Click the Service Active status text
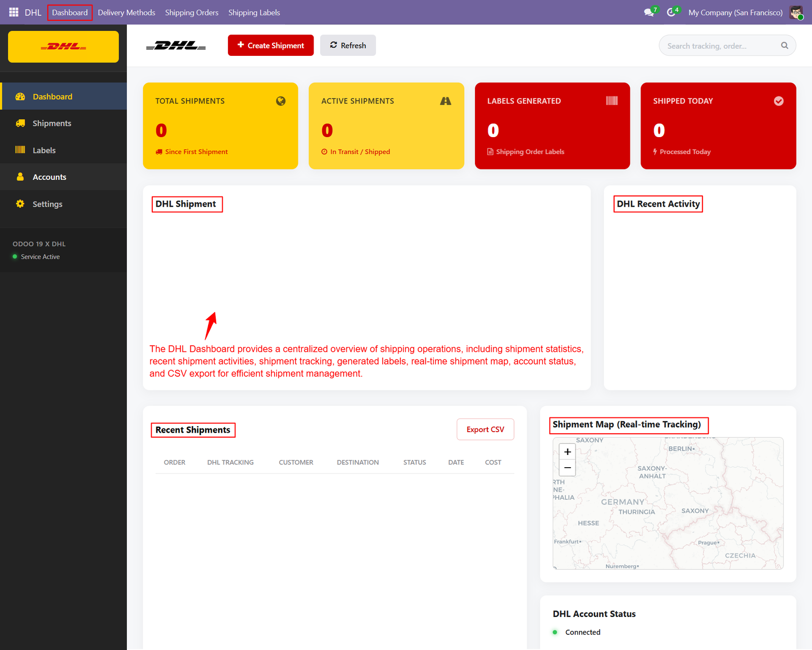Viewport: 812px width, 650px height. pyautogui.click(x=40, y=257)
